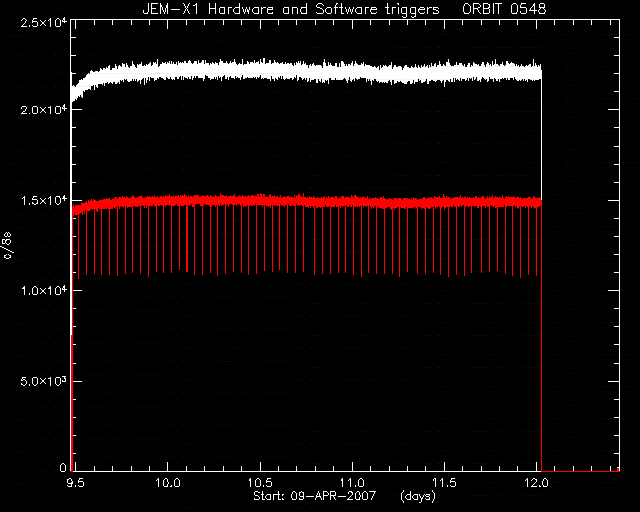This screenshot has height=512, width=640.
Task: Click the 2.0×10⁴ y-axis tick label
Action: 44,110
